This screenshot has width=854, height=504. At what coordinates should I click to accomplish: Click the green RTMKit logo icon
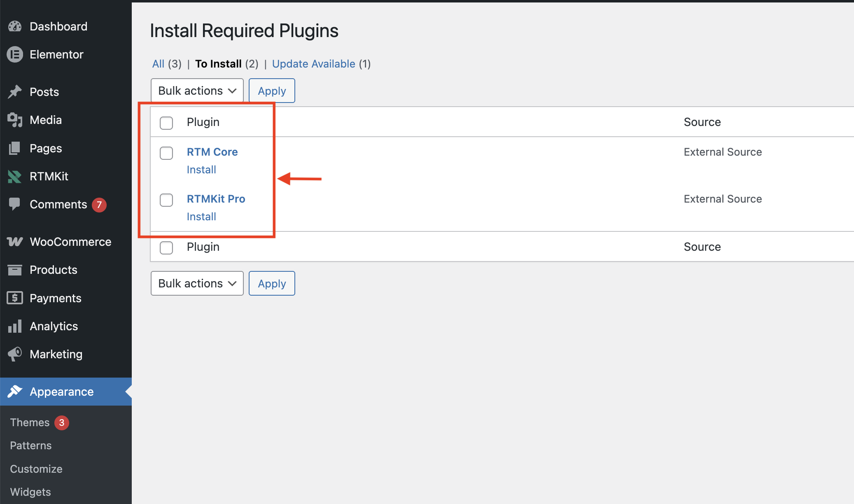[15, 177]
